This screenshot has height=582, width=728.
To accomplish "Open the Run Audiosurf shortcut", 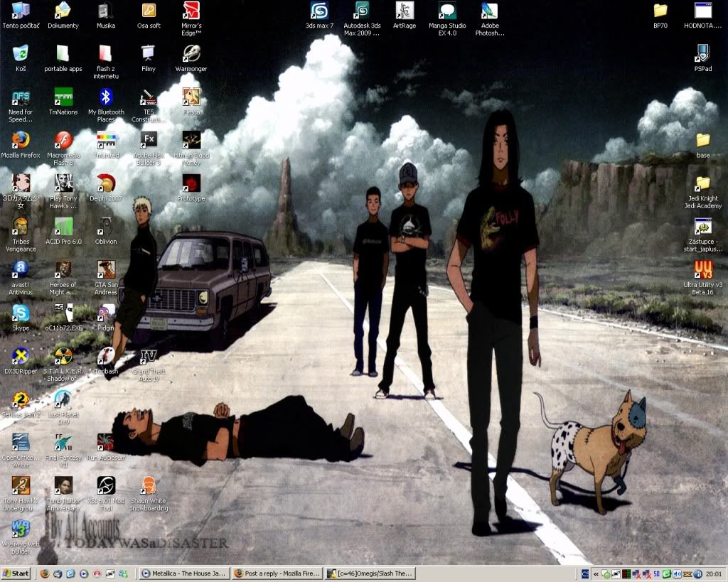I will point(106,448).
